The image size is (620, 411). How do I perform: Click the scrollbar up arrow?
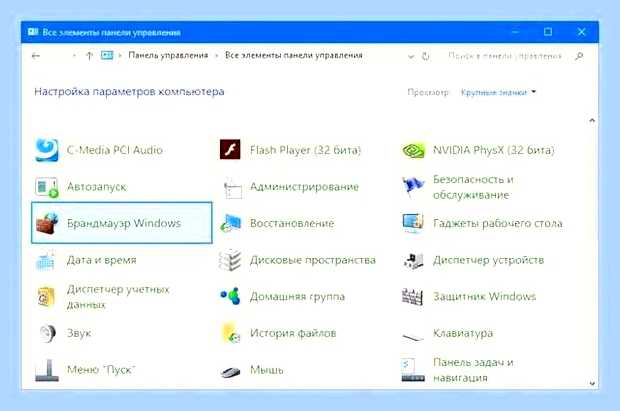pos(592,120)
